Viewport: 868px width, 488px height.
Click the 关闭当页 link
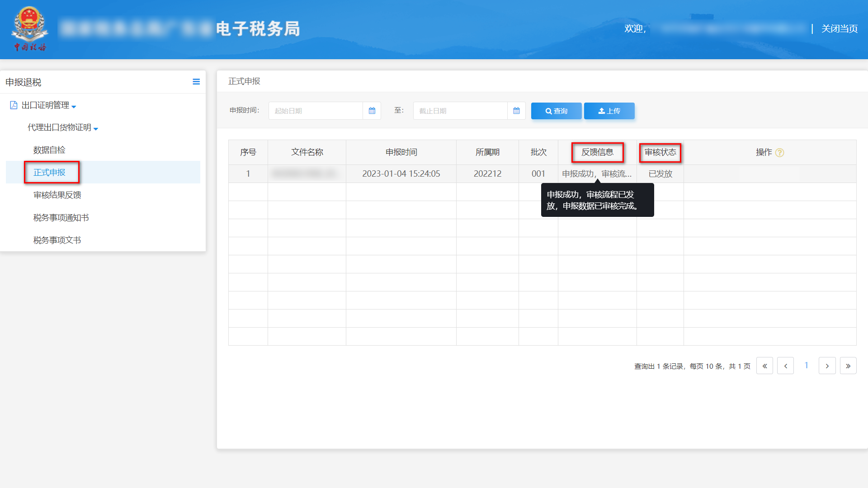coord(839,29)
